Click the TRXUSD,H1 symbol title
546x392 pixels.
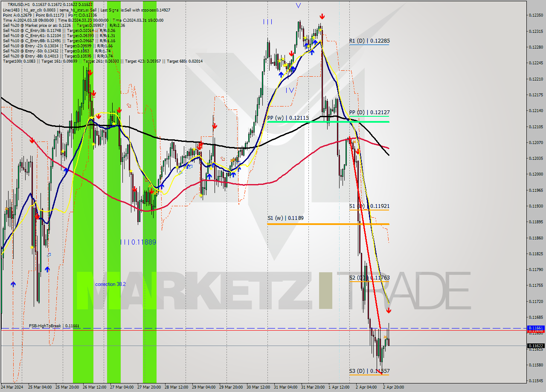19,4
